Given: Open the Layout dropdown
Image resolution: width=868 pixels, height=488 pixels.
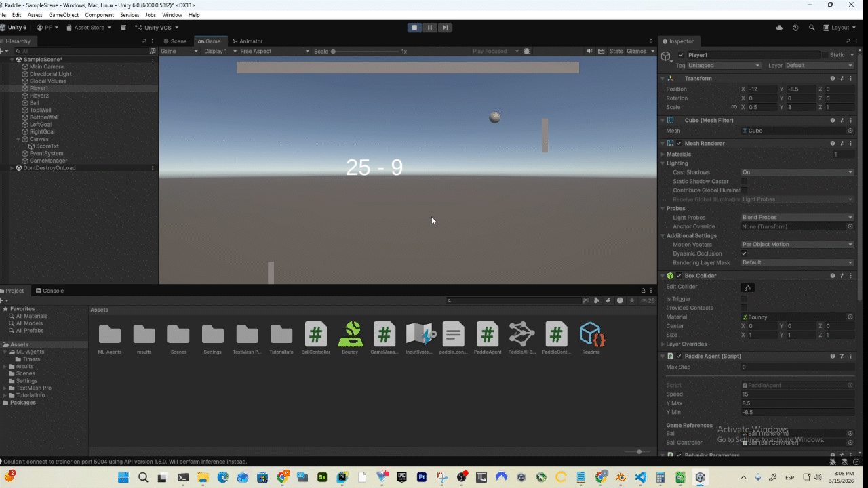Looking at the screenshot, I should click(x=840, y=28).
